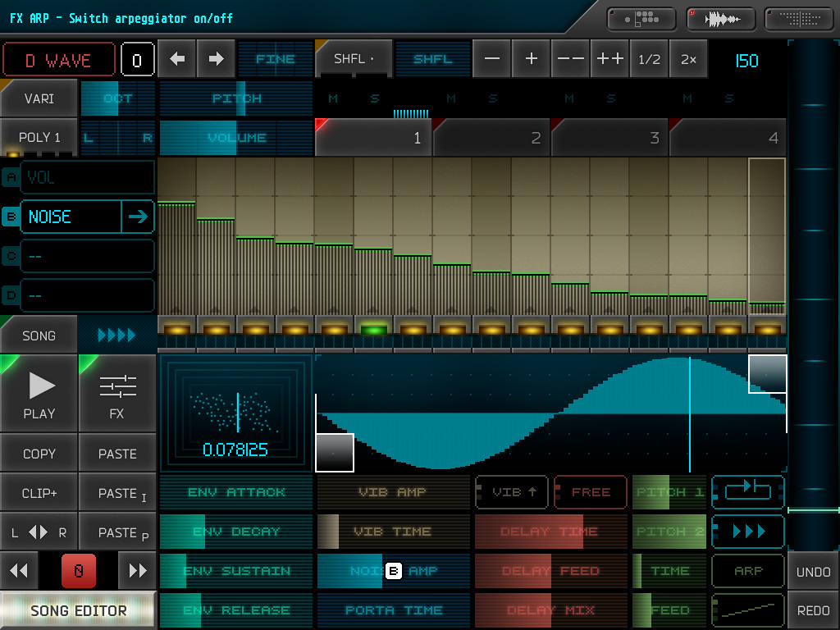
Task: Open the FX mixer panel
Action: point(117,393)
